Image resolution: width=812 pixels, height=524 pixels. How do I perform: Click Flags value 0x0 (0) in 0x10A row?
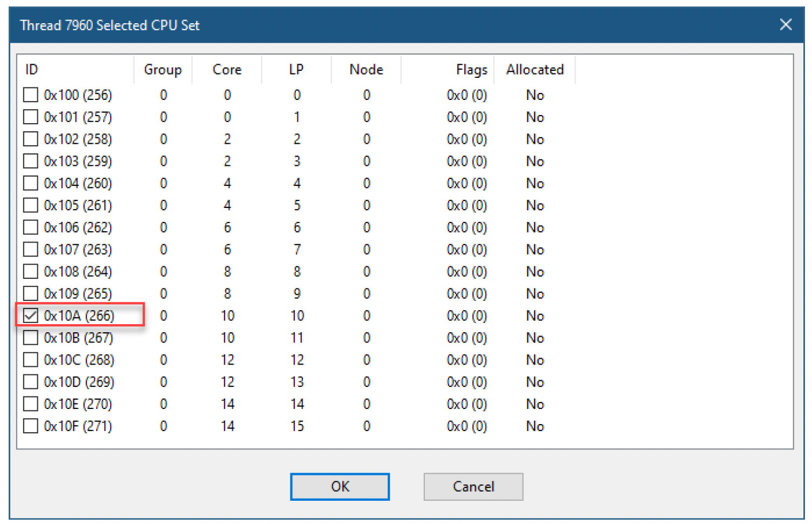click(x=467, y=315)
